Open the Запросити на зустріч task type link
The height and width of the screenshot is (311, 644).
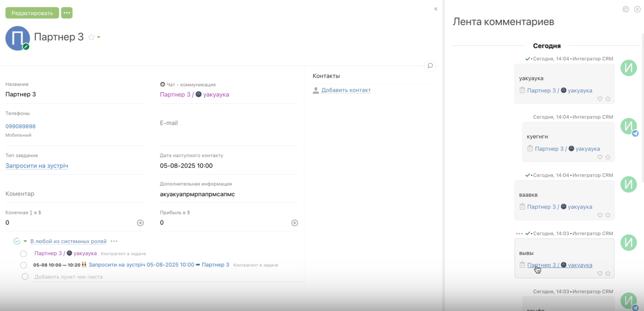[x=37, y=166]
